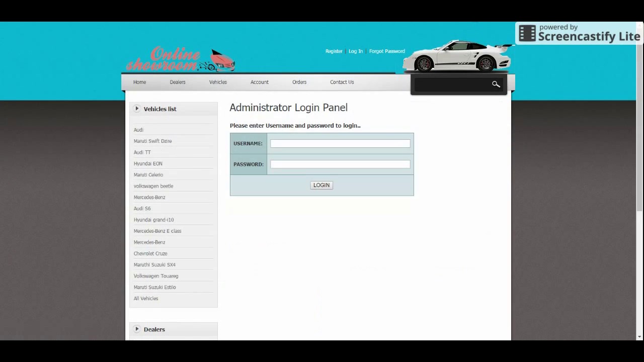This screenshot has width=644, height=362.
Task: Select Audi in vehicles list
Action: coord(138,130)
